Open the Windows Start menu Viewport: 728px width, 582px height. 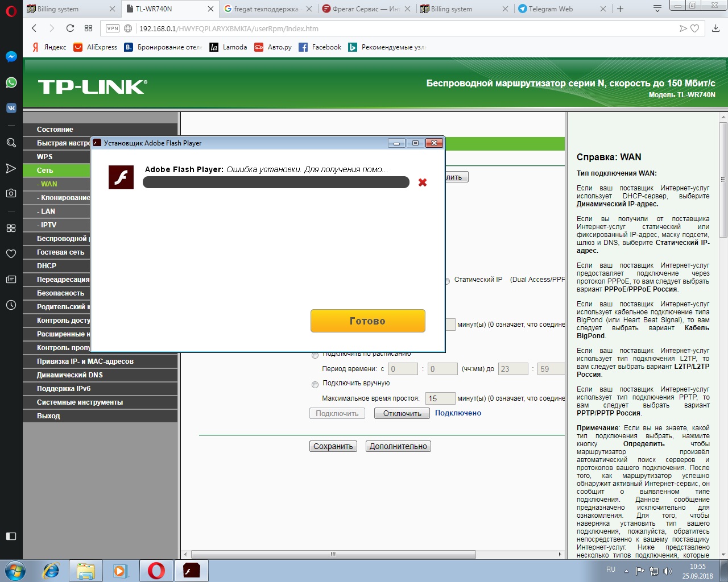point(14,571)
